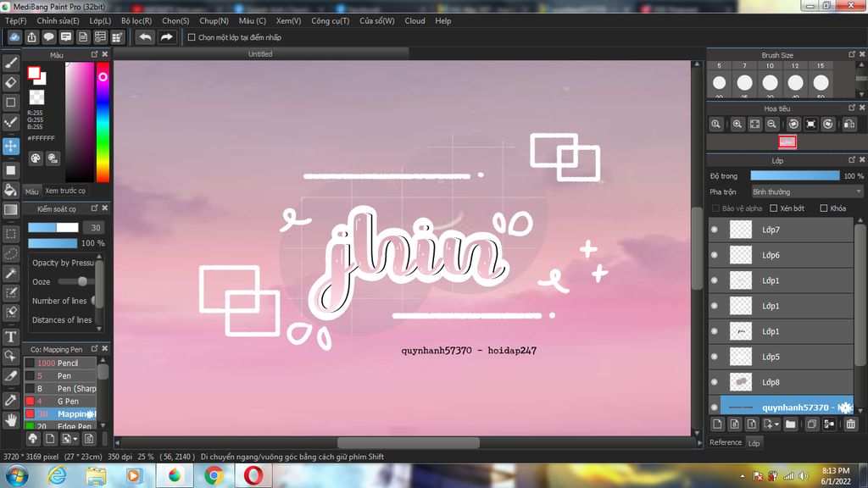The width and height of the screenshot is (868, 488).
Task: Adjust the Ooze slider
Action: coord(76,281)
